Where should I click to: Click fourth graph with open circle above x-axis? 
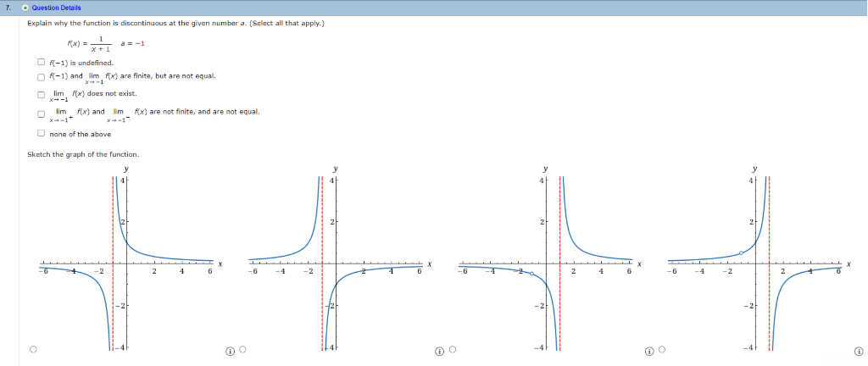(x=757, y=259)
